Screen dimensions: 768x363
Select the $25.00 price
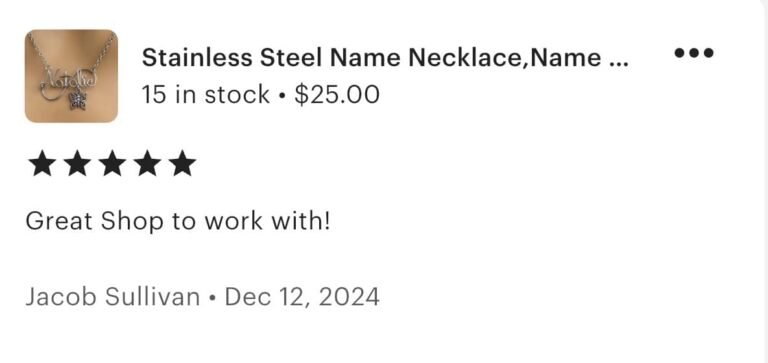[337, 94]
